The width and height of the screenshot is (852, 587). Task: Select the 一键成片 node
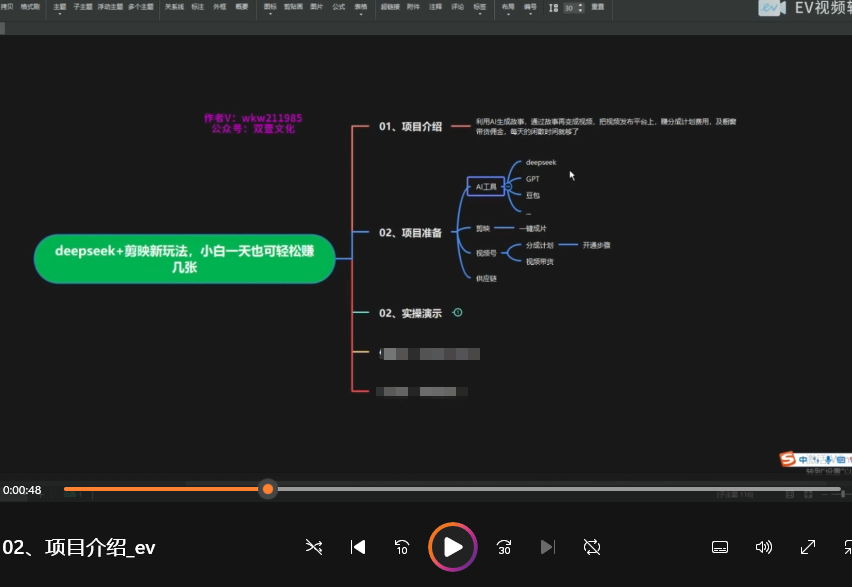[x=533, y=228]
